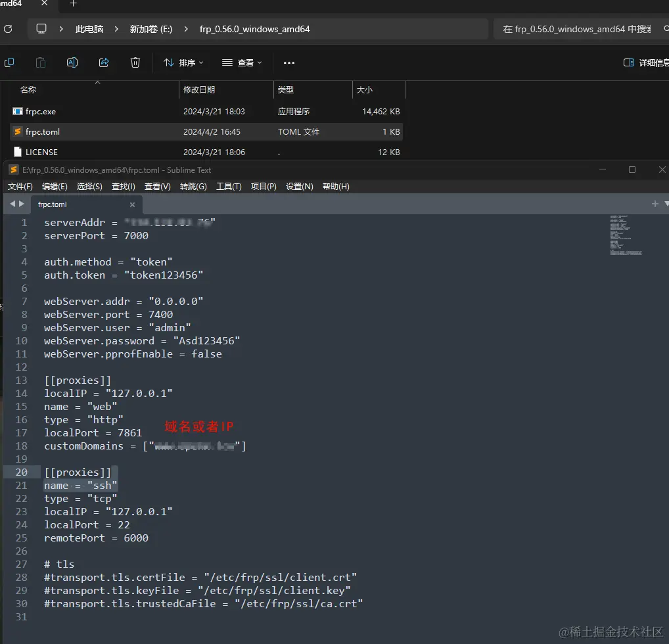
Task: Open the three-dot more options menu
Action: (x=289, y=62)
